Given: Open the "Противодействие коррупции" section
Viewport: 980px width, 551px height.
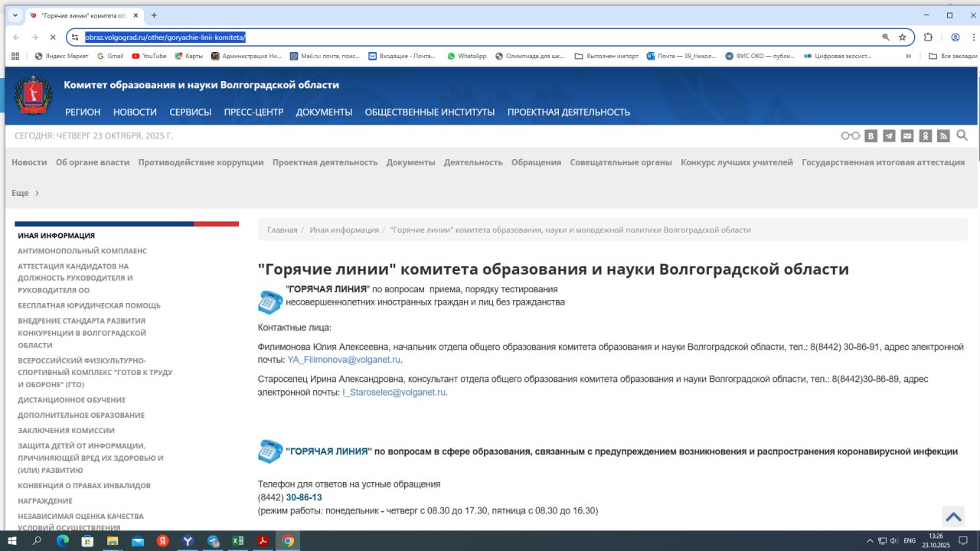Looking at the screenshot, I should (201, 162).
